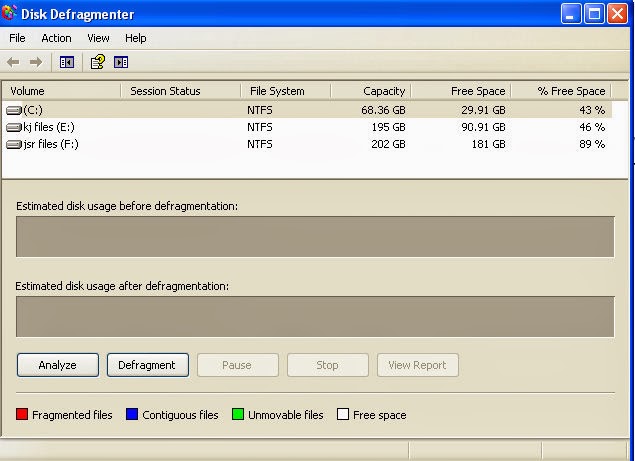Click the blue Contiguous files legend swatch
This screenshot has width=635, height=461.
(x=132, y=414)
